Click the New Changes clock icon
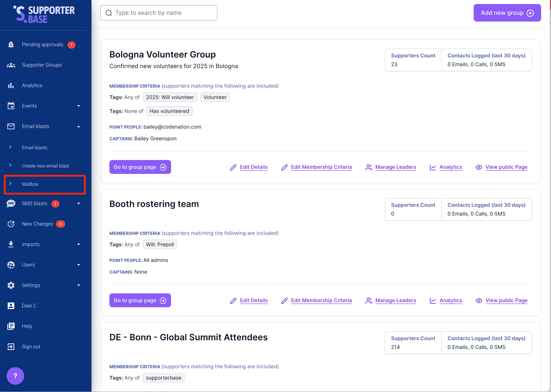This screenshot has width=551, height=392. click(x=11, y=224)
